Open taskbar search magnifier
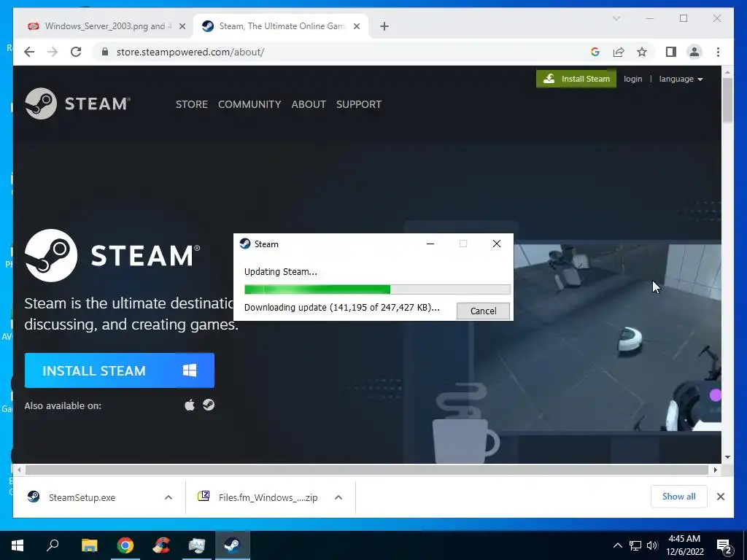 tap(53, 545)
